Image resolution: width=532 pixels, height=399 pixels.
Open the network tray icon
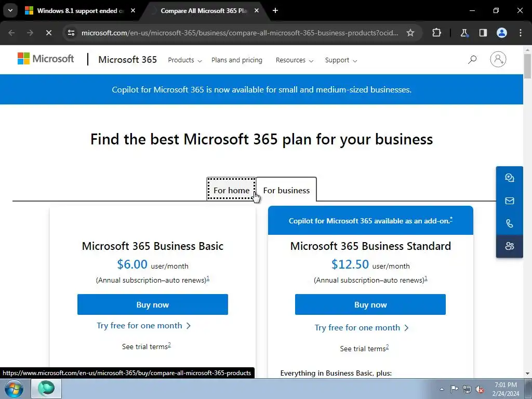(x=467, y=389)
